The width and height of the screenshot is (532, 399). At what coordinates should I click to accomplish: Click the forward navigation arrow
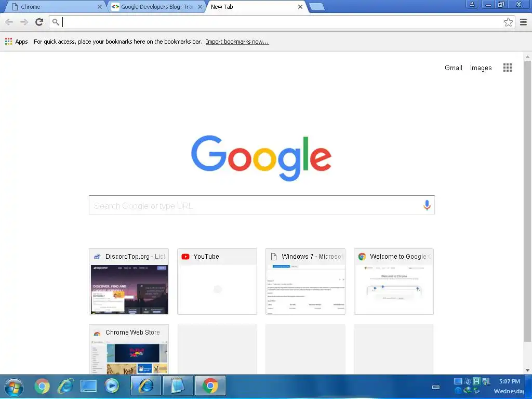[x=24, y=22]
